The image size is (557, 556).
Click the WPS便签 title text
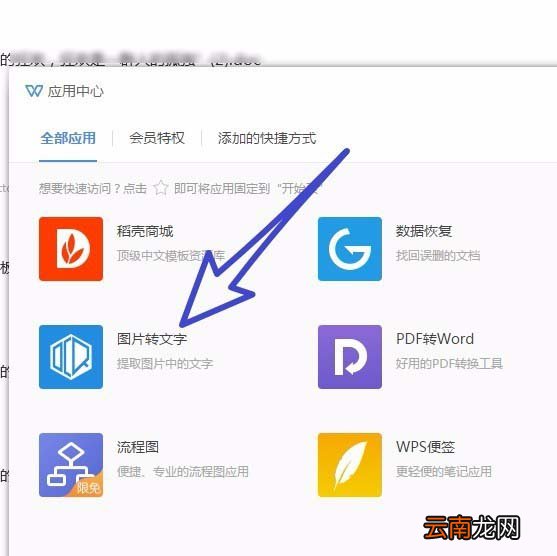tap(426, 447)
